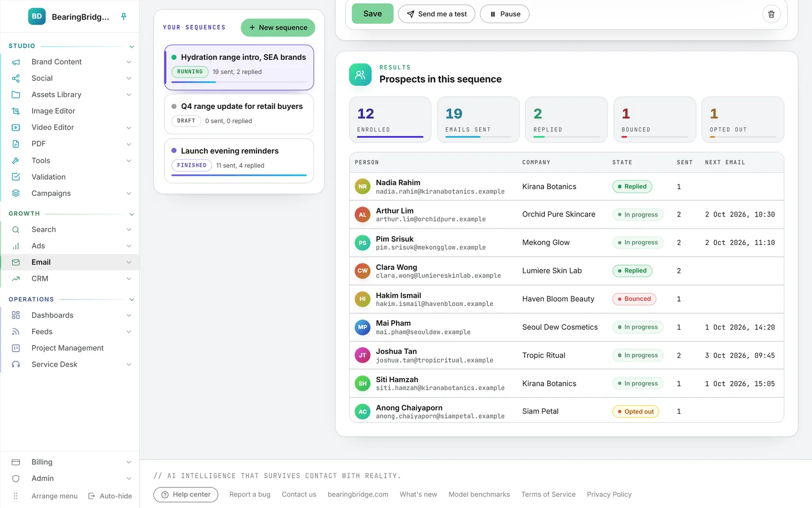The height and width of the screenshot is (508, 812).
Task: Expand the Brand Content chevron
Action: pos(129,62)
